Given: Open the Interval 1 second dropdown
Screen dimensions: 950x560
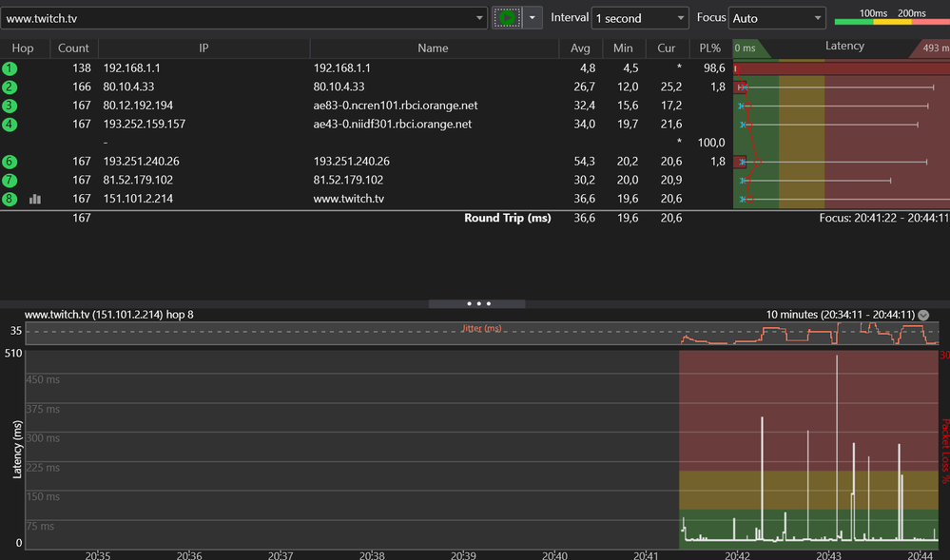Looking at the screenshot, I should [x=639, y=18].
